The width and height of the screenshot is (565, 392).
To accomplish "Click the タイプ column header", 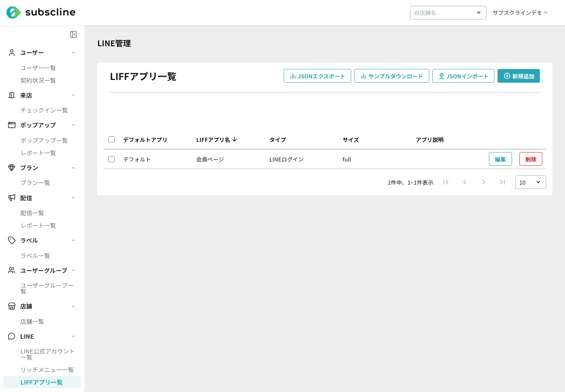I will (x=278, y=140).
